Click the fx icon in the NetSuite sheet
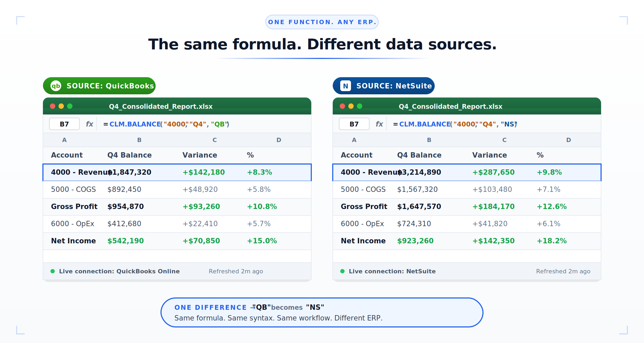 point(379,124)
